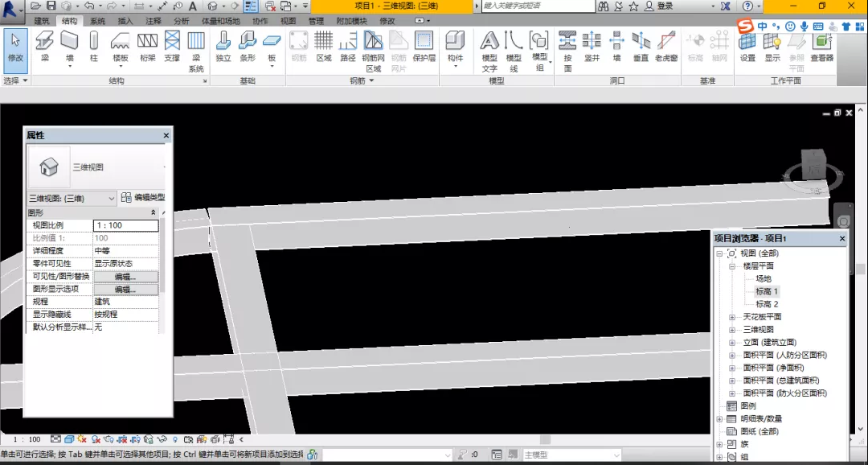Expand the 立面 (建筑立面) tree node

(732, 343)
